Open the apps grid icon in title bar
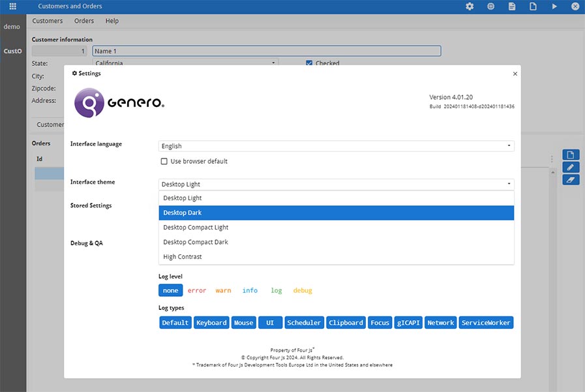This screenshot has height=392, width=585. (x=12, y=7)
